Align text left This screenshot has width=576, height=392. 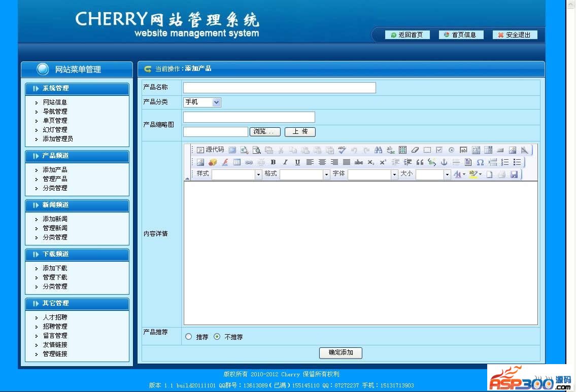310,162
